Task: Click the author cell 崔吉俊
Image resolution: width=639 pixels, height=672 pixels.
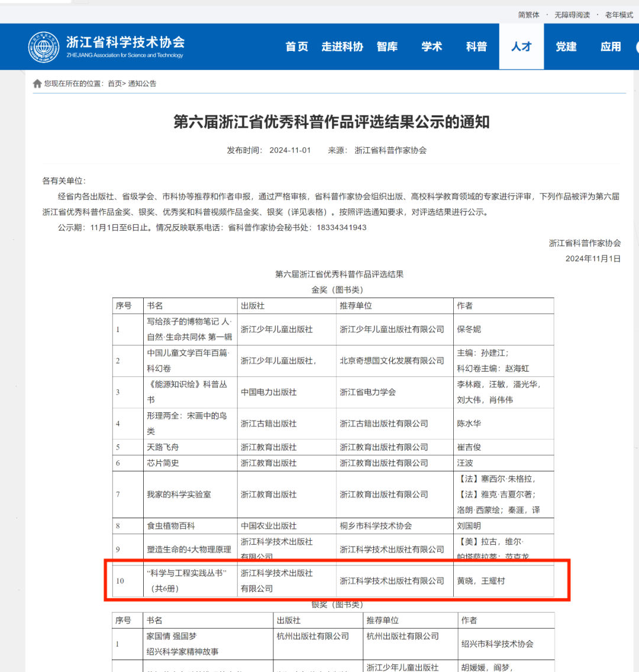Action: [469, 447]
